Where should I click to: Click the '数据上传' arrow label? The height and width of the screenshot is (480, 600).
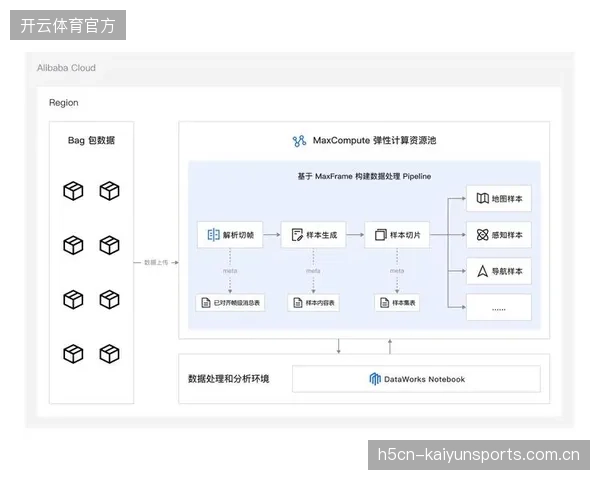pos(156,263)
